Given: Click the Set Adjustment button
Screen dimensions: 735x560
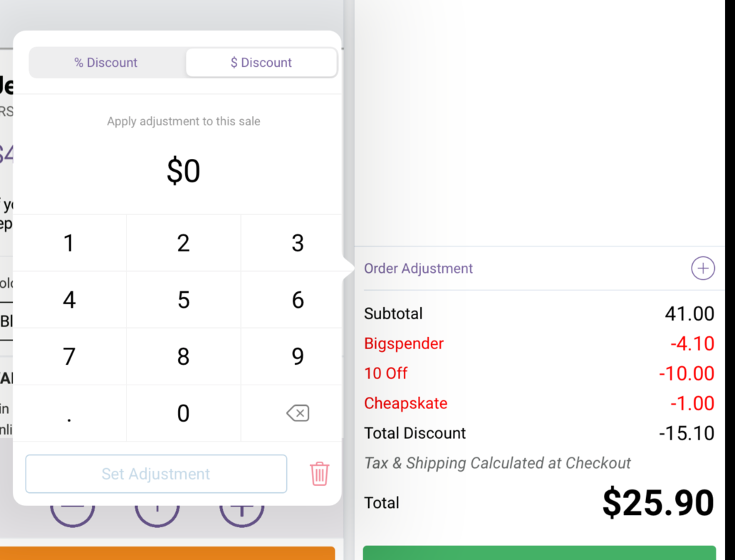Looking at the screenshot, I should point(156,474).
